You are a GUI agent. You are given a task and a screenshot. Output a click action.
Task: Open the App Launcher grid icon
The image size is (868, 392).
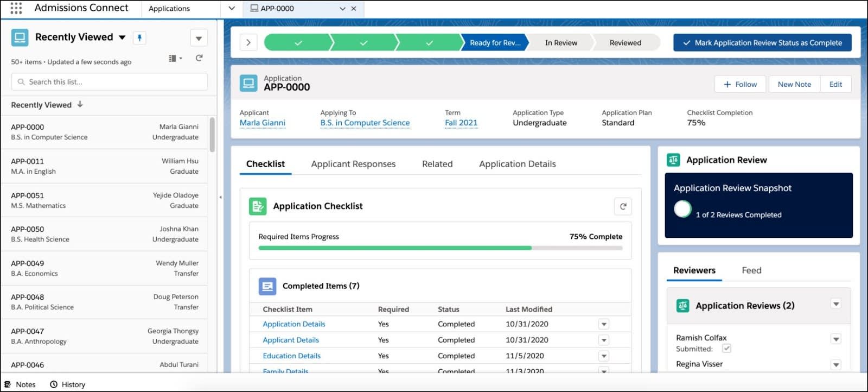click(x=16, y=8)
